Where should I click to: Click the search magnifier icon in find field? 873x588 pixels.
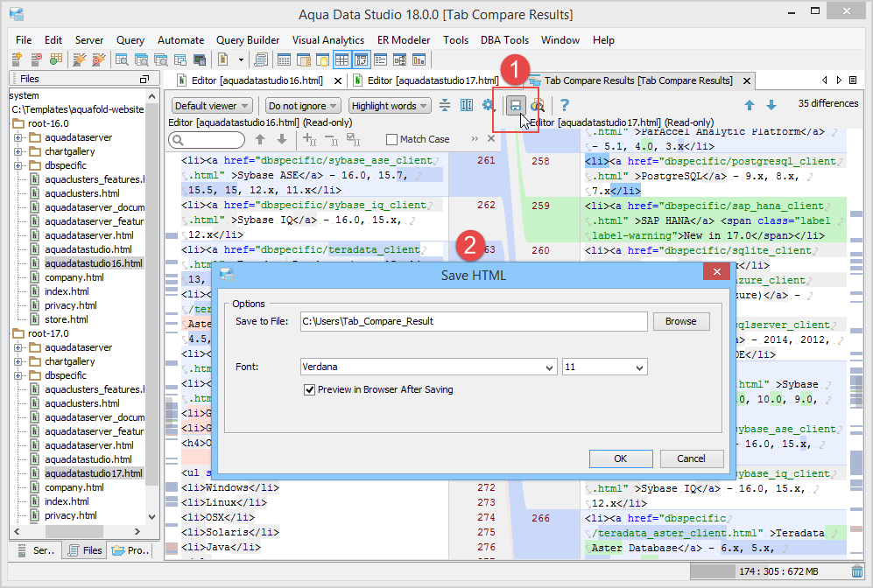178,140
